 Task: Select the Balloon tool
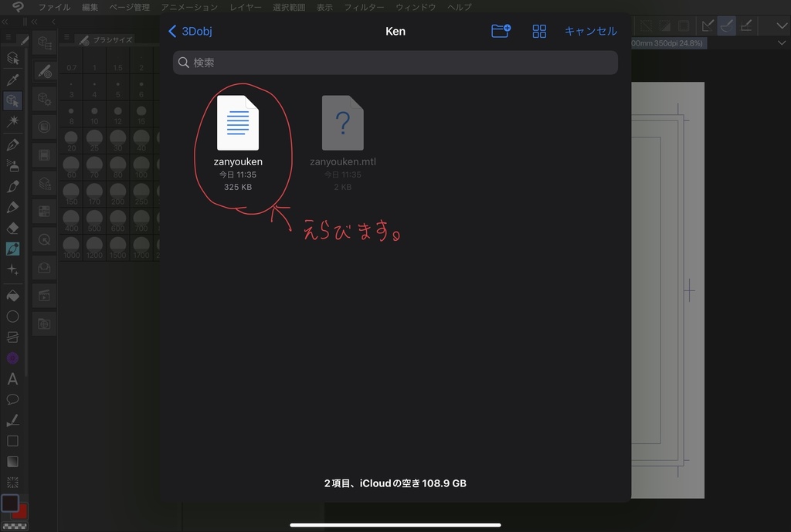[12, 399]
